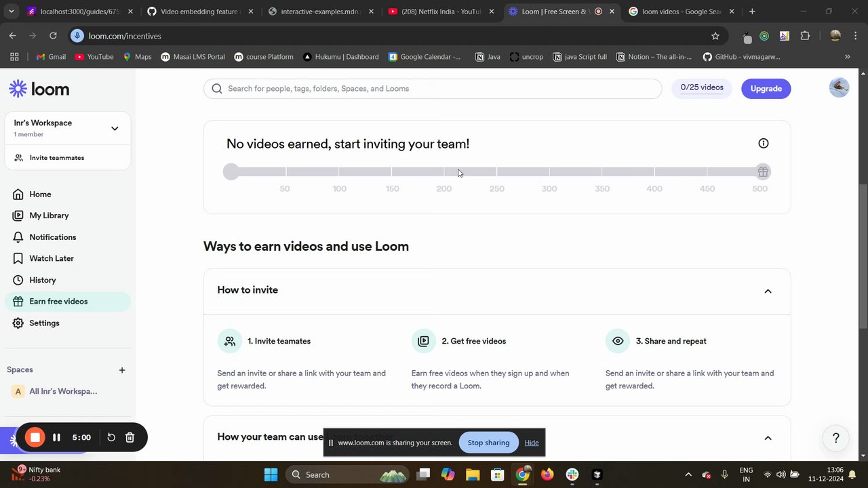Image resolution: width=868 pixels, height=488 pixels.
Task: Click the Upgrade button
Action: (766, 89)
